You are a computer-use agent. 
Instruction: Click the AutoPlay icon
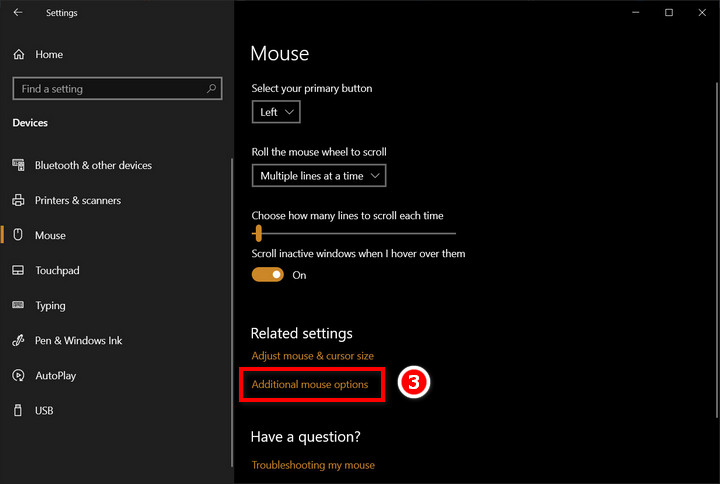tap(18, 376)
